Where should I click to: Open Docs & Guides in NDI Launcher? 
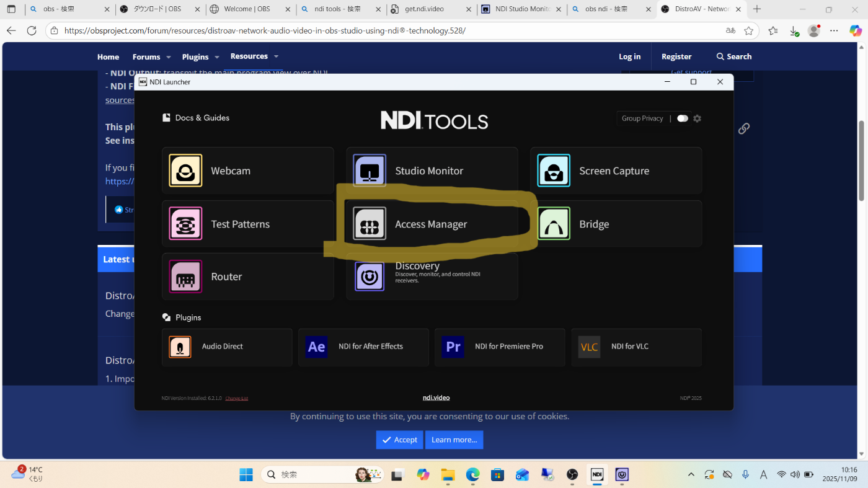[x=196, y=118]
